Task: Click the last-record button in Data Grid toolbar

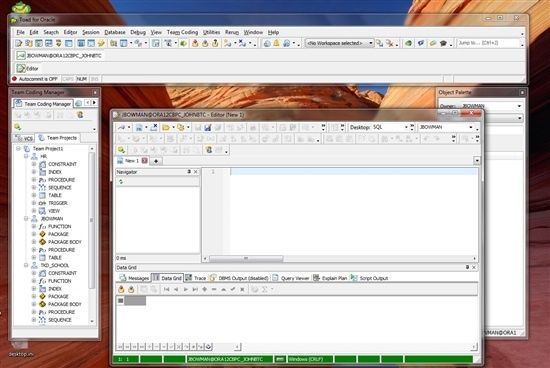Action: (195, 289)
